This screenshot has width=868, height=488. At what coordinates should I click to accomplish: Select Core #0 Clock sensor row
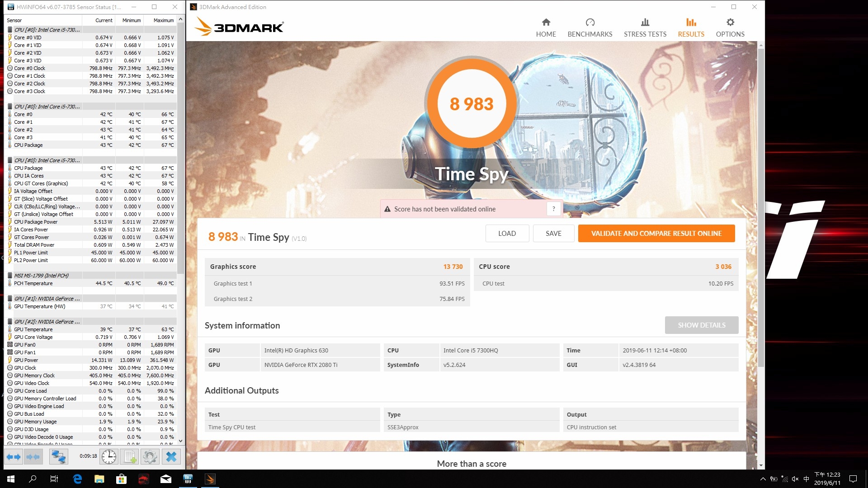coord(90,68)
